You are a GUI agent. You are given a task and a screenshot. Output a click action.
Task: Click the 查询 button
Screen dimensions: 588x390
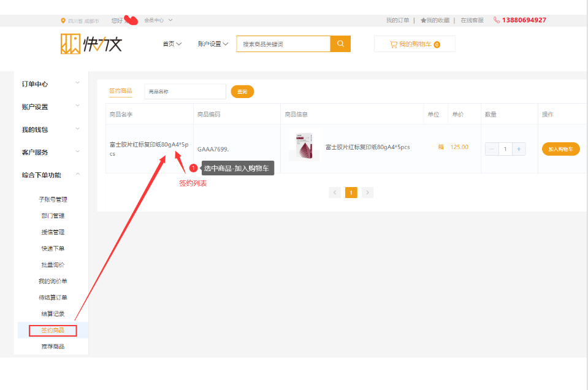(242, 91)
